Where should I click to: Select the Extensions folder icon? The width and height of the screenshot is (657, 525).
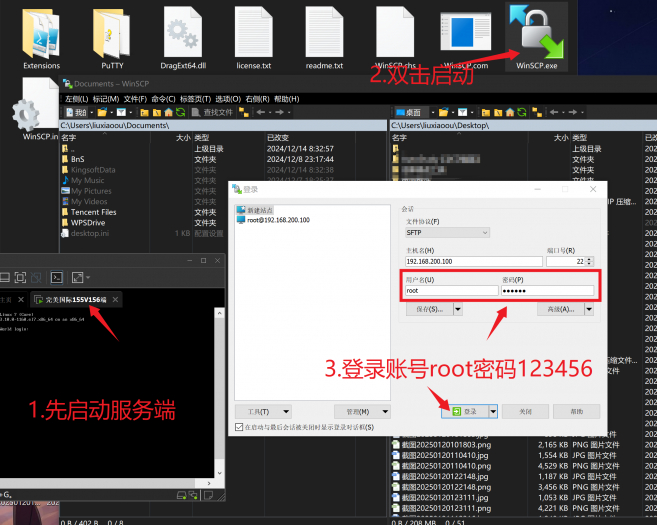[x=41, y=31]
